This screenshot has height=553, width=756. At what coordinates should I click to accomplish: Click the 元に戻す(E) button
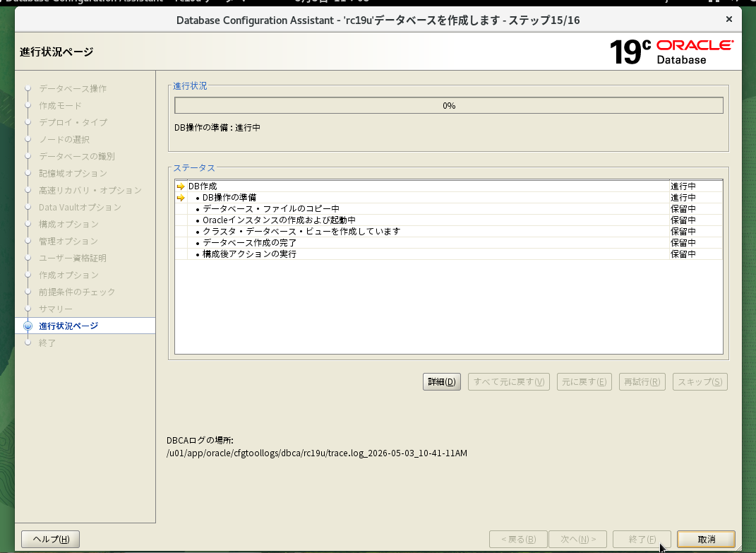[584, 381]
